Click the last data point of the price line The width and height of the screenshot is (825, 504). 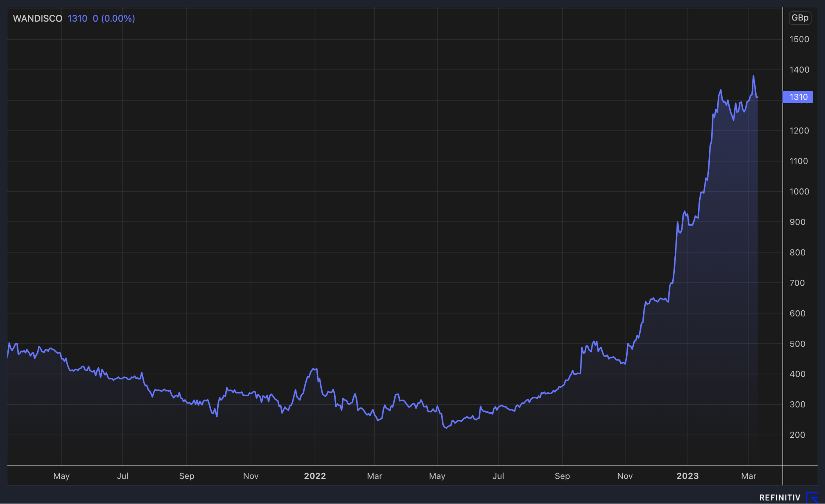click(x=757, y=97)
